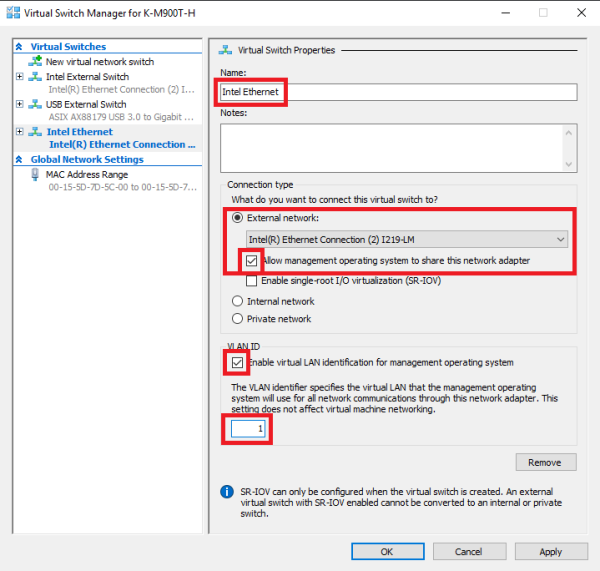Image resolution: width=600 pixels, height=571 pixels.
Task: Minimize the Virtual Switch Manager window
Action: click(506, 13)
